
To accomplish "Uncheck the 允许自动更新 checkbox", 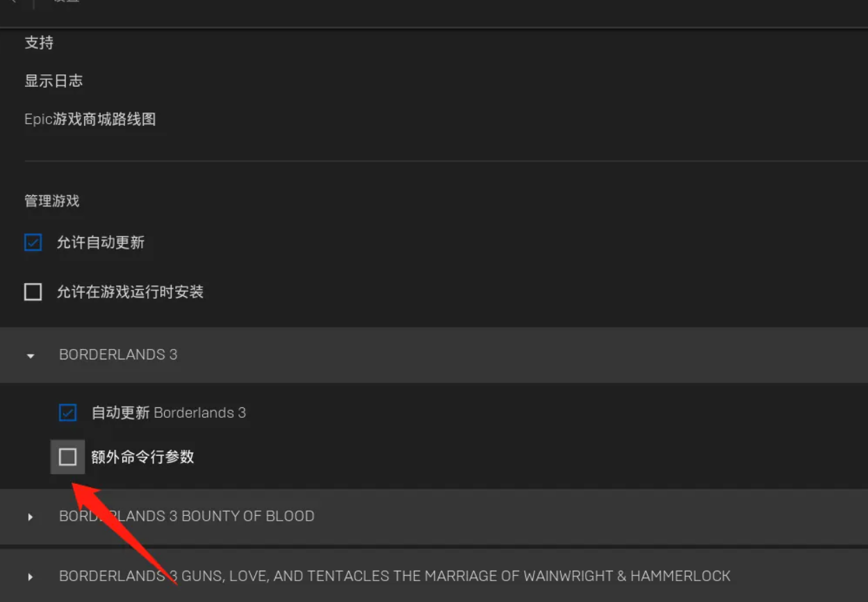I will (x=33, y=243).
